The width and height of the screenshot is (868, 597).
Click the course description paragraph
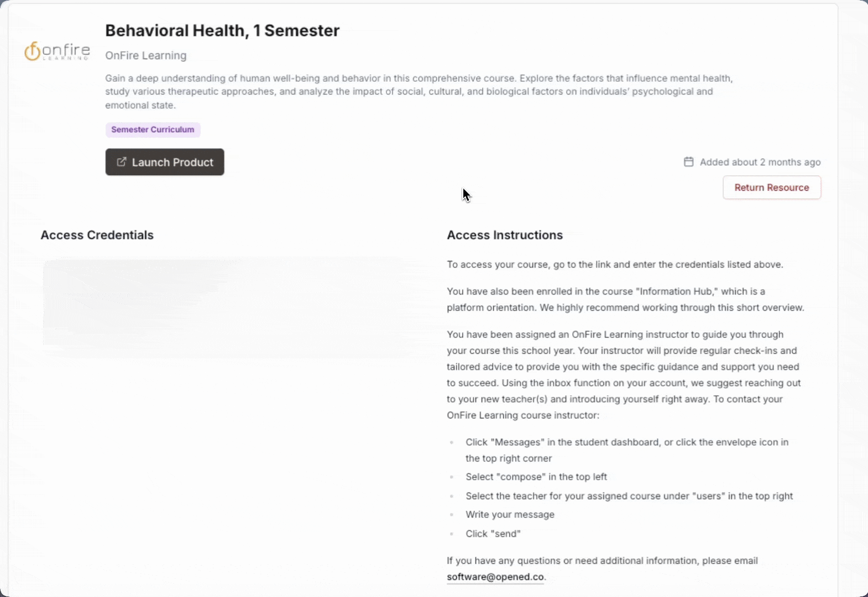click(x=419, y=92)
